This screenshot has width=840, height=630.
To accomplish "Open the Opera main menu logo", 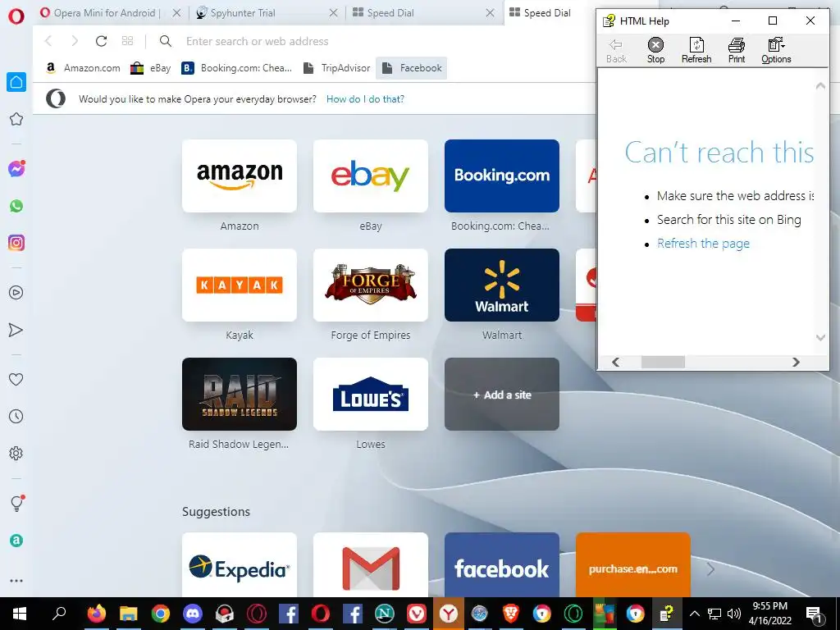I will (x=16, y=16).
